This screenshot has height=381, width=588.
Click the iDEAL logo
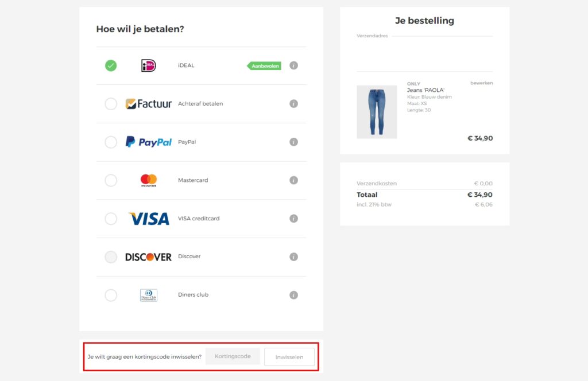(148, 65)
